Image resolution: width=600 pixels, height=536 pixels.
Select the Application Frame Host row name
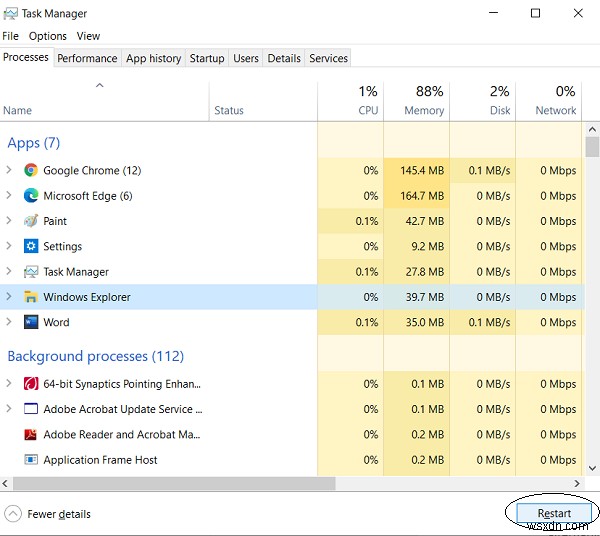[x=100, y=460]
